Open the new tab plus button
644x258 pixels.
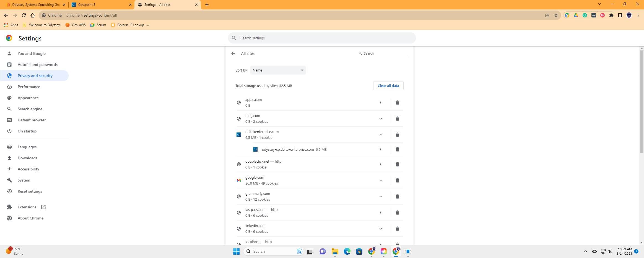[x=207, y=5]
